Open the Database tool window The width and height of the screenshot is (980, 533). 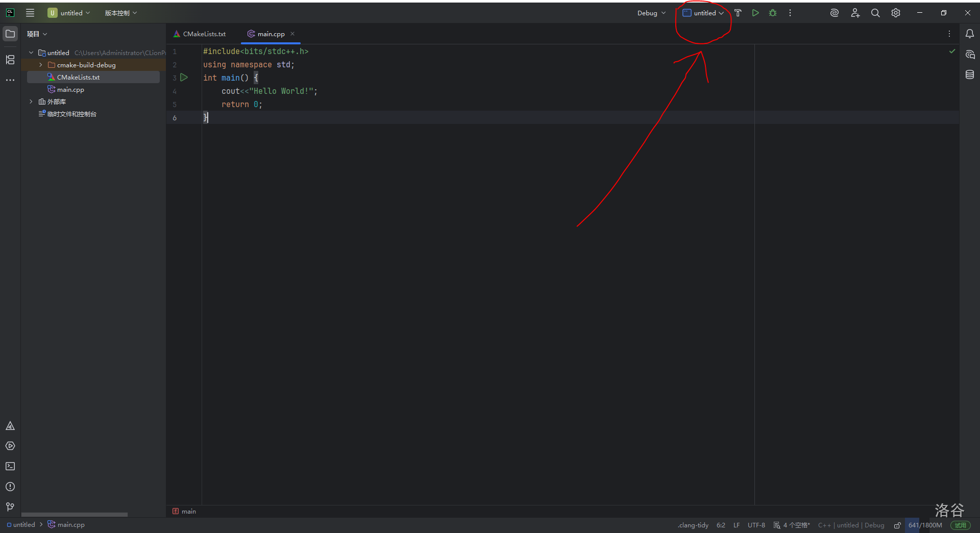(970, 75)
